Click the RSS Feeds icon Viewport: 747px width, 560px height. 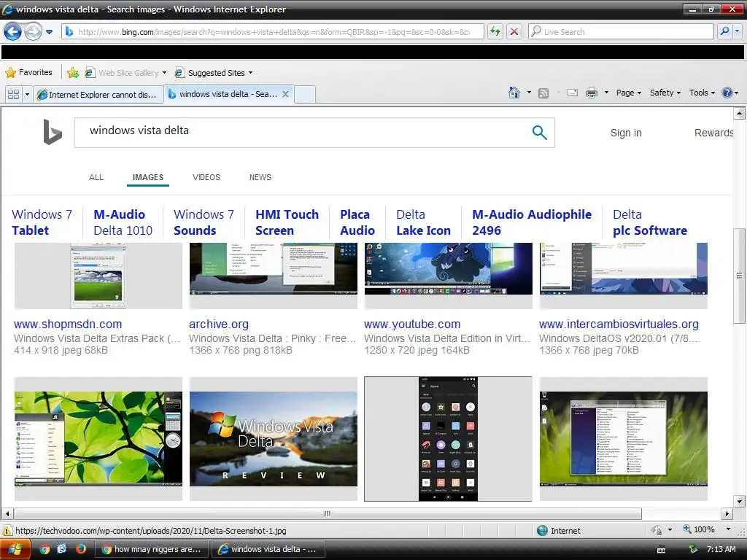(543, 93)
